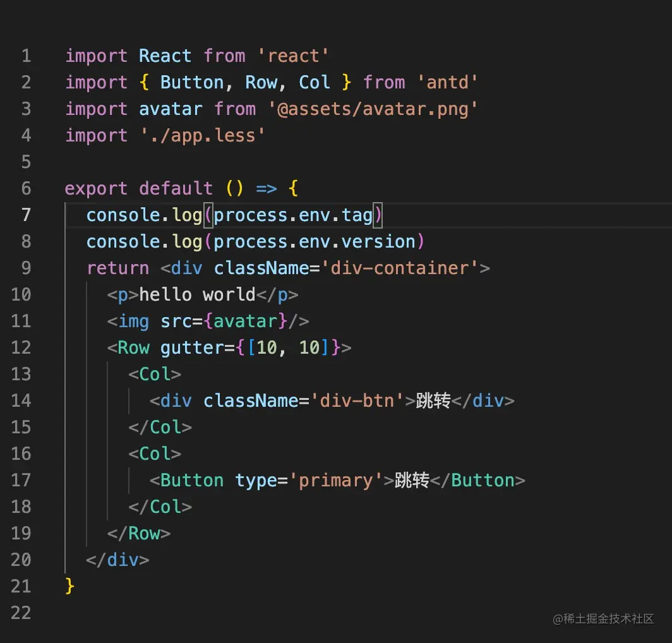Image resolution: width=672 pixels, height=643 pixels.
Task: Click the 'react' string on line 1
Action: pos(294,56)
